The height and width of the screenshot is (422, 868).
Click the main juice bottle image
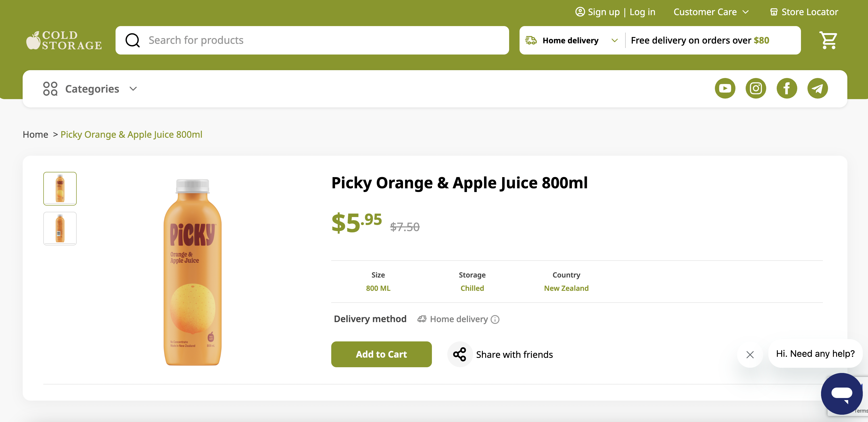click(x=192, y=272)
